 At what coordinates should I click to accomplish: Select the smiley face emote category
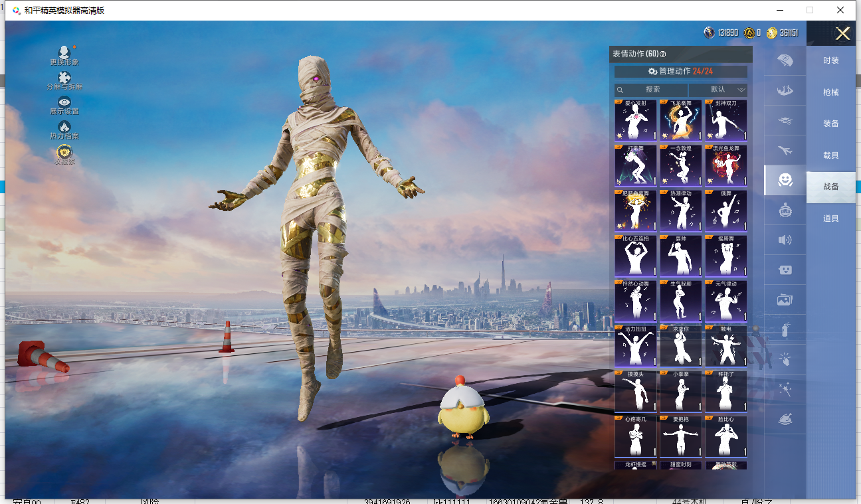[785, 180]
